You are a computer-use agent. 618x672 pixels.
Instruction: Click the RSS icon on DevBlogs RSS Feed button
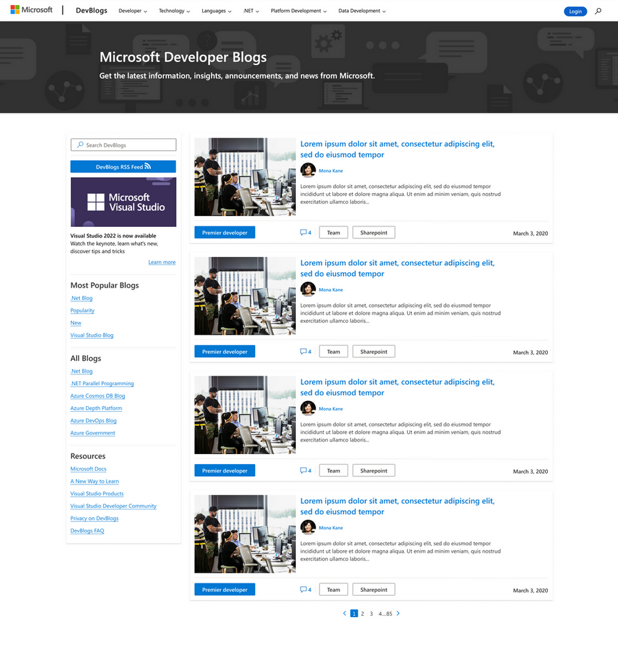coord(147,166)
